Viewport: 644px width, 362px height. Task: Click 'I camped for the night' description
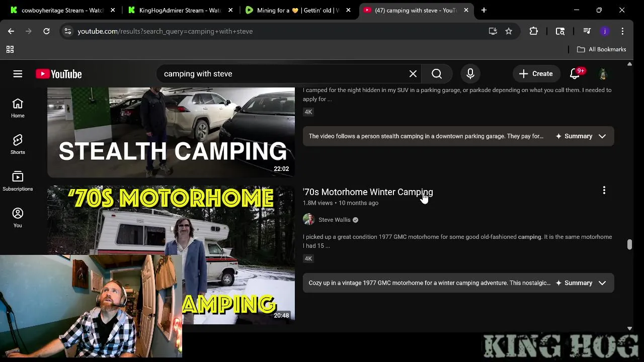click(457, 95)
